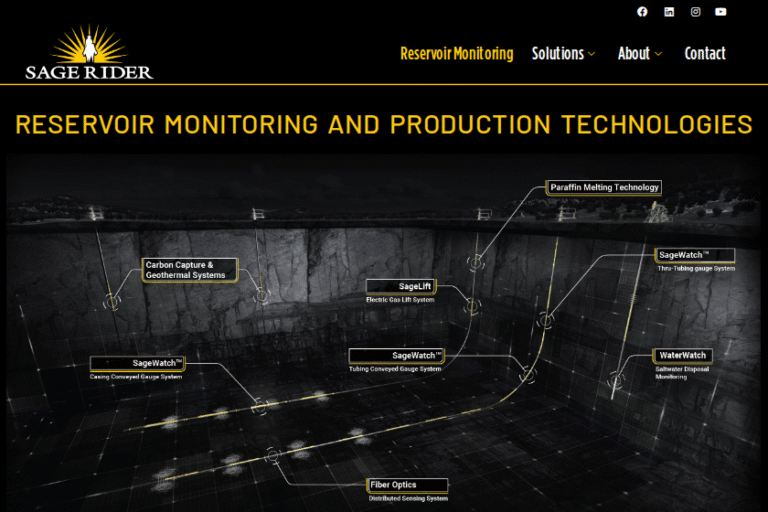
Task: Select SageWatch Casing Conveyed Gauge label
Action: point(138,363)
